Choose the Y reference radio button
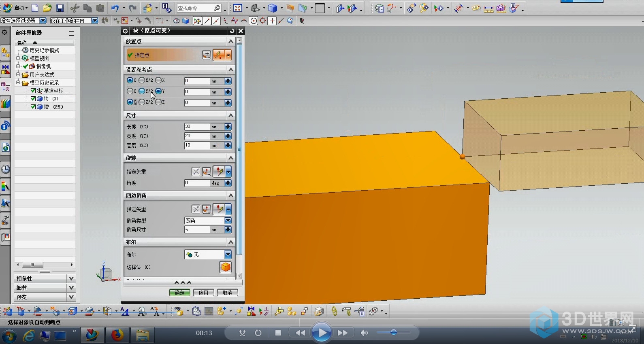This screenshot has width=644, height=344. 158,91
